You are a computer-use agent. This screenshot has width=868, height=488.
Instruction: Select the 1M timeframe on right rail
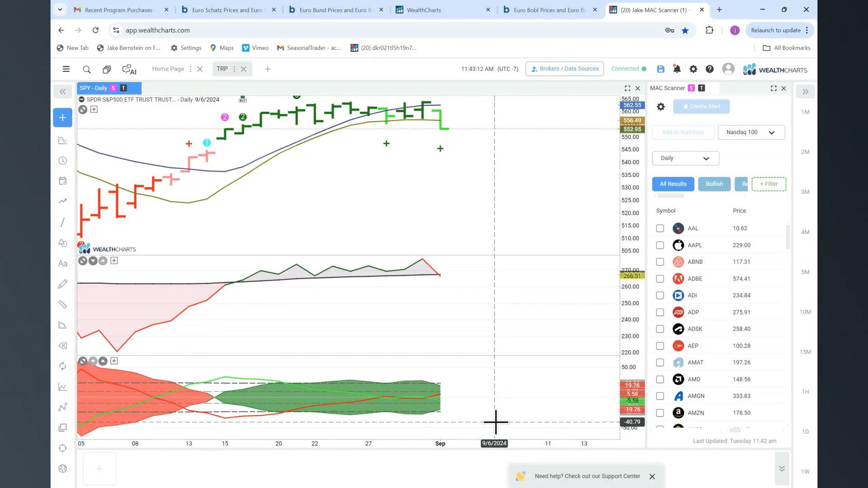805,112
